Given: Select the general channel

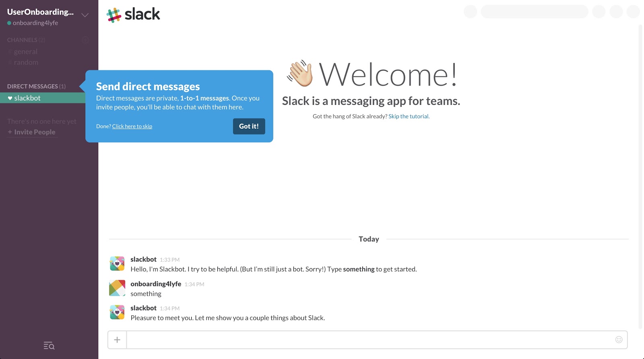Looking at the screenshot, I should click(25, 51).
